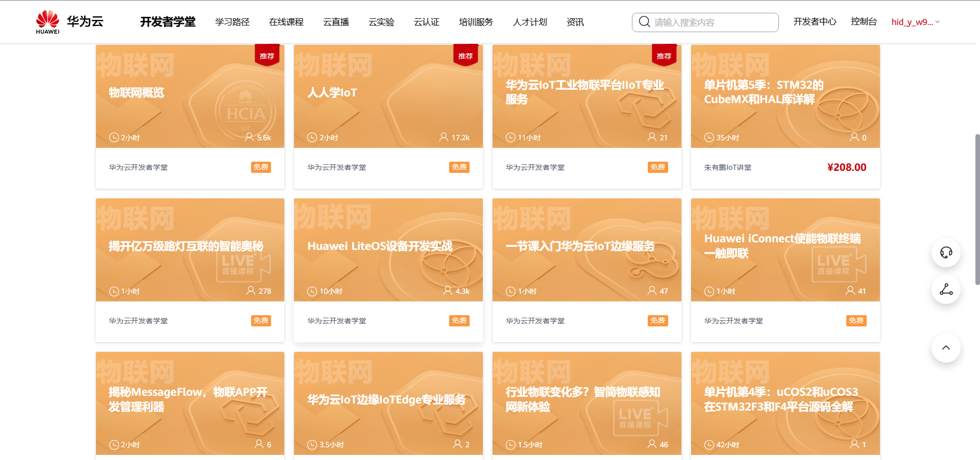Focus the search input field

point(705,22)
